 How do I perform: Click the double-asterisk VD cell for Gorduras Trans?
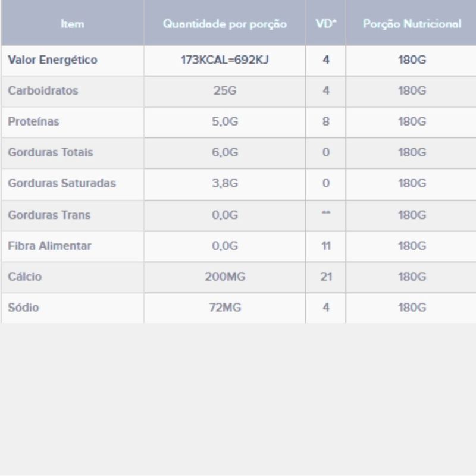click(x=325, y=214)
